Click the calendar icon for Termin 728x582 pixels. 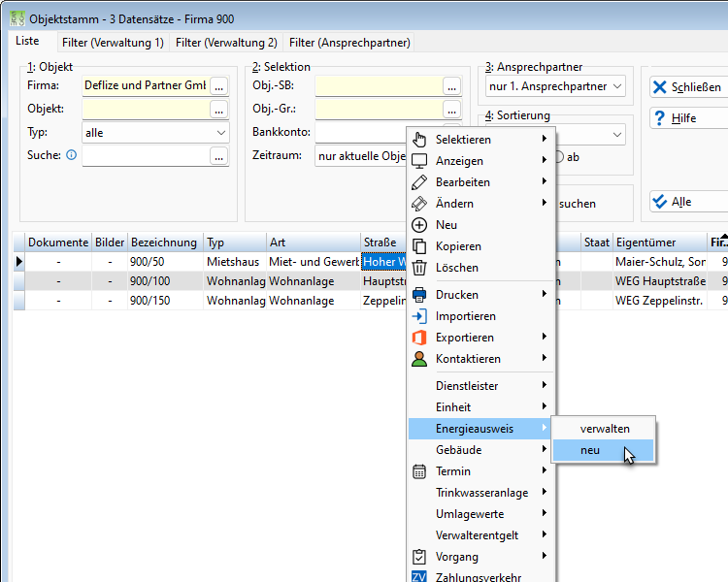click(x=419, y=471)
